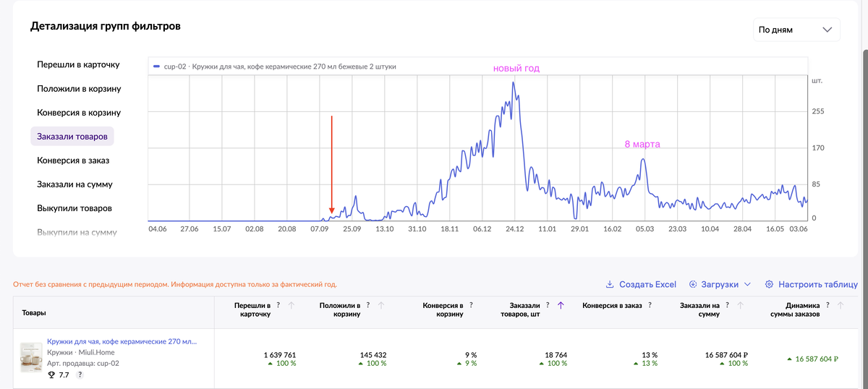The image size is (868, 389).
Task: Click '1 639 761' card visits value
Action: pos(278,355)
